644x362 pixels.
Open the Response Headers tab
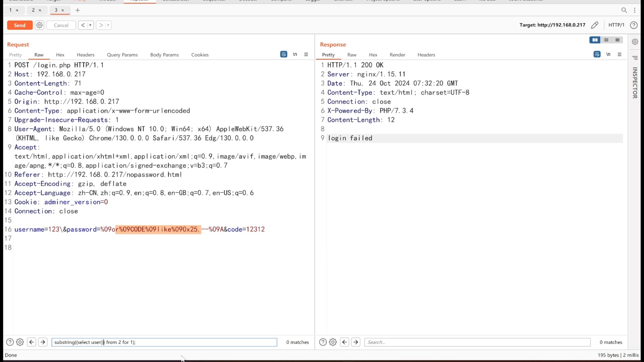pos(426,55)
